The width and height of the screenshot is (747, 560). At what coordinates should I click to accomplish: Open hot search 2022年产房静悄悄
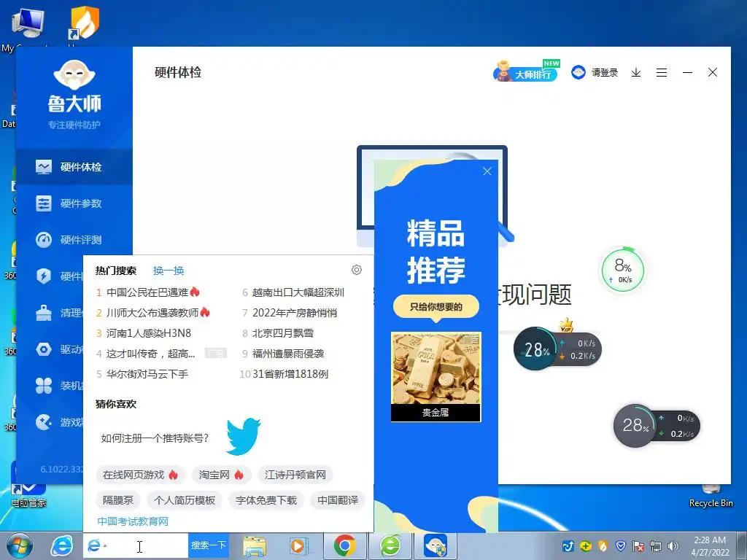295,313
